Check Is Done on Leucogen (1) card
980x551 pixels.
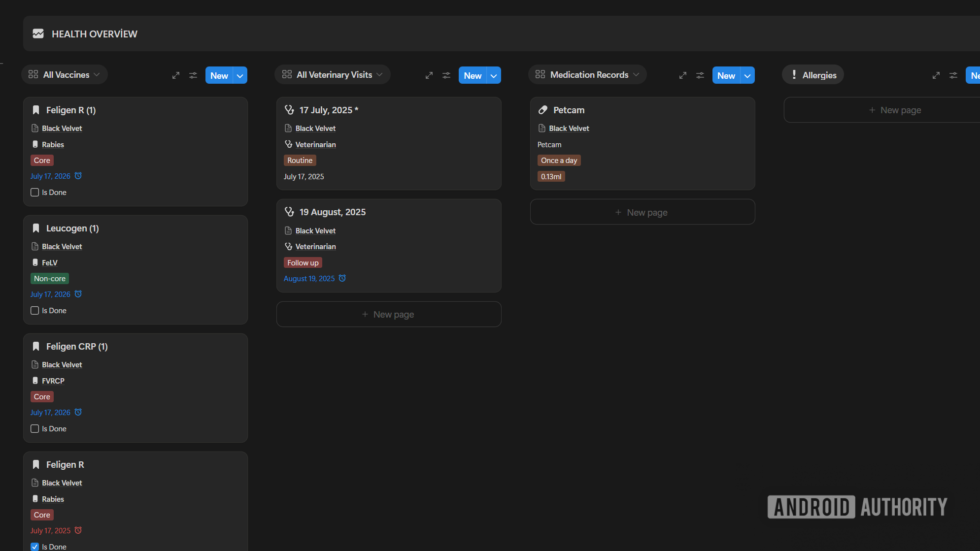35,311
